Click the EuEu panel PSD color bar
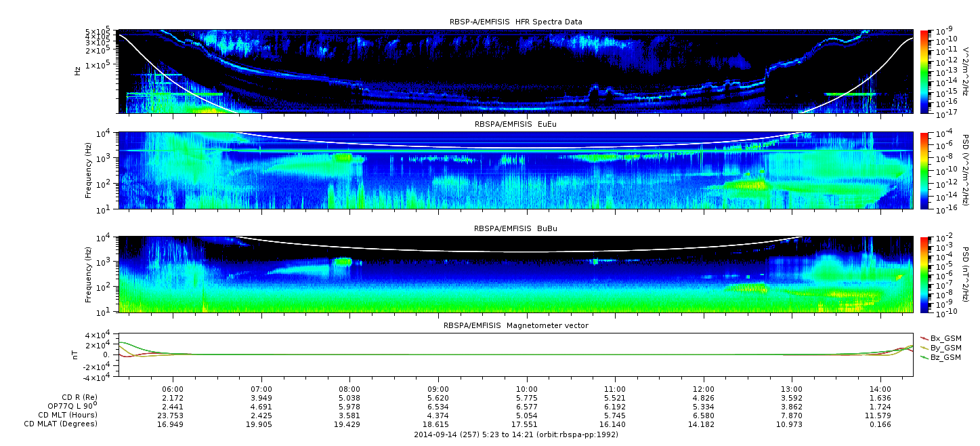Screen dimensions: 980x446 (x=924, y=169)
